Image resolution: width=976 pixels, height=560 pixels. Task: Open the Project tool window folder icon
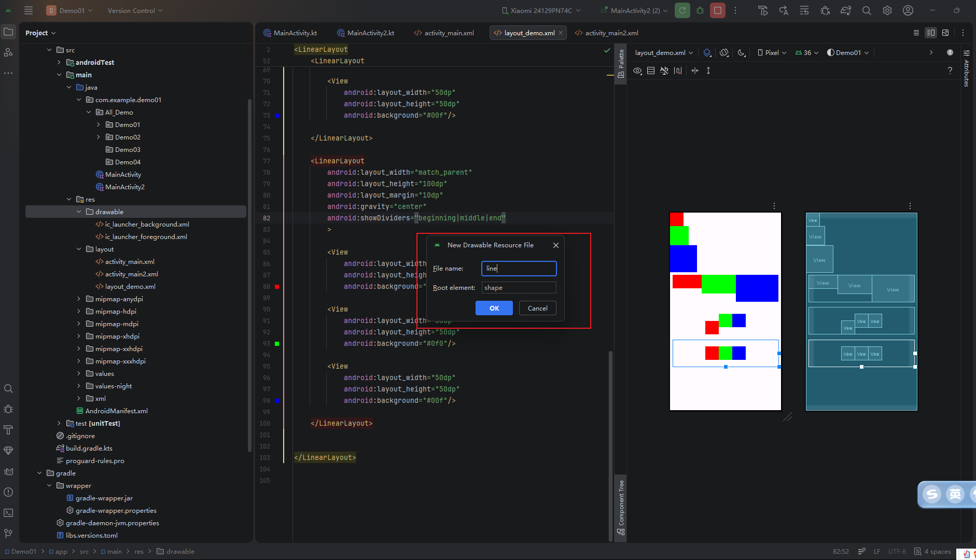coord(8,32)
